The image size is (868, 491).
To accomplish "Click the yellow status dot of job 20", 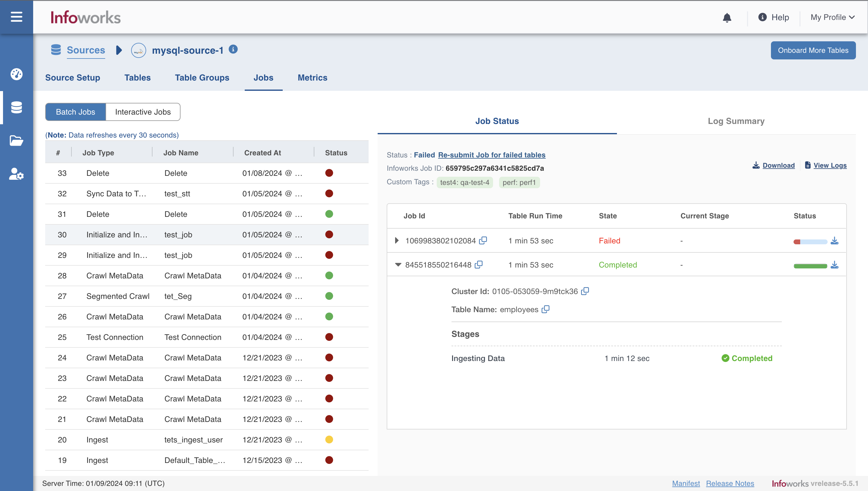I will pos(329,439).
